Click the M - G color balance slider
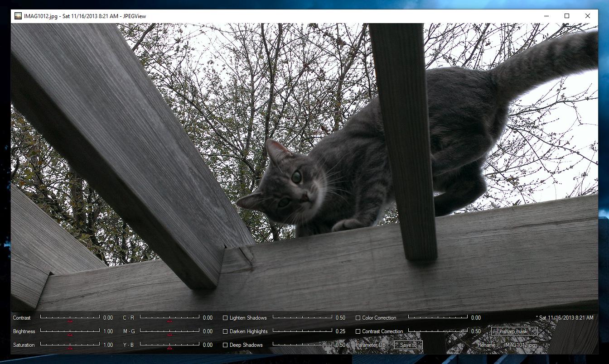609x364 pixels. [169, 331]
